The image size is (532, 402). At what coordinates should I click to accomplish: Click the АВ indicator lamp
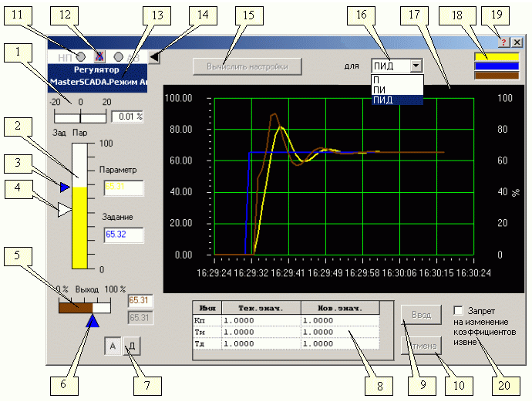[118, 57]
